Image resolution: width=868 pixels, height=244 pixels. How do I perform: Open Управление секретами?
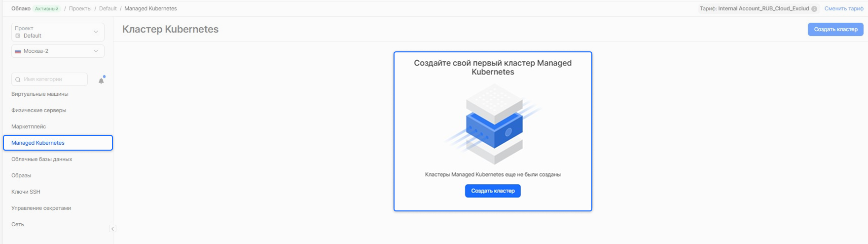pyautogui.click(x=41, y=208)
